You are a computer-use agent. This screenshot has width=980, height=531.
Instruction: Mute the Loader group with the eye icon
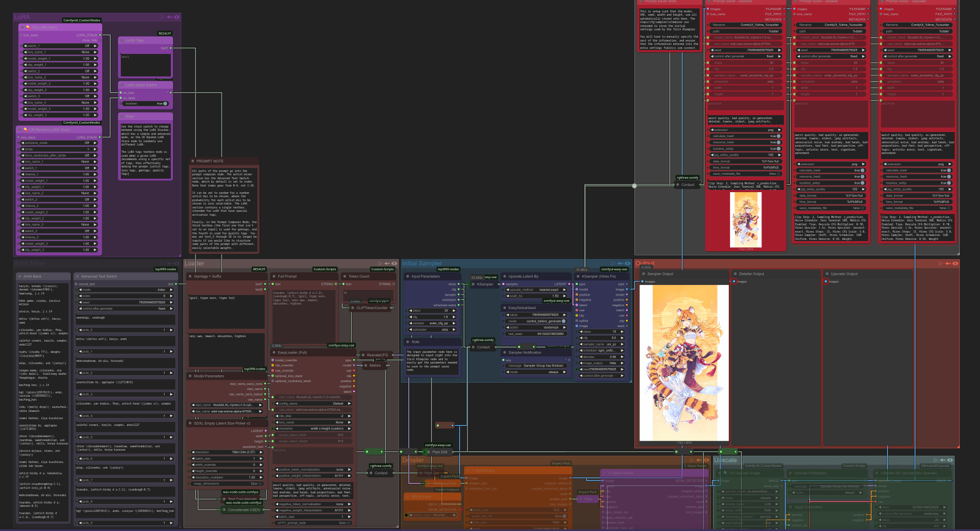click(394, 263)
